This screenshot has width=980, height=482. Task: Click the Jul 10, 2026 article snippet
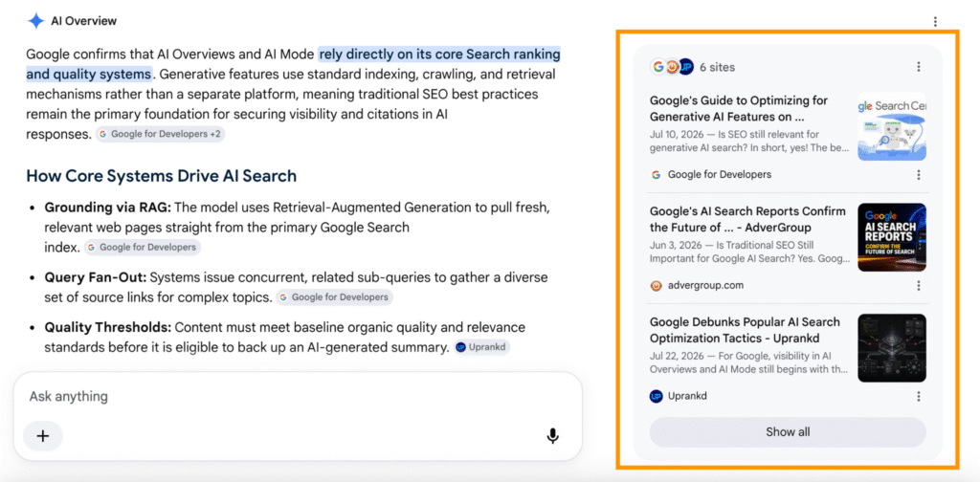click(749, 142)
